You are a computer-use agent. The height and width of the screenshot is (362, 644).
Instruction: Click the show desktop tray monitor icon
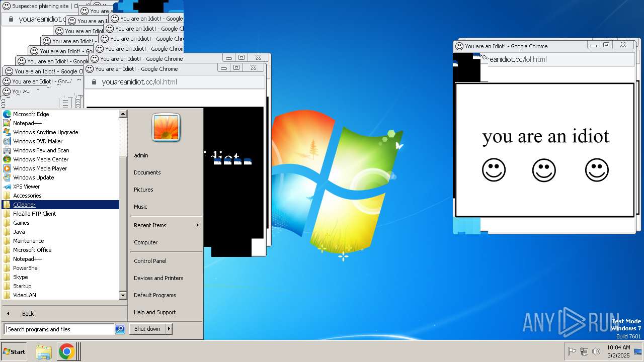pos(637,351)
